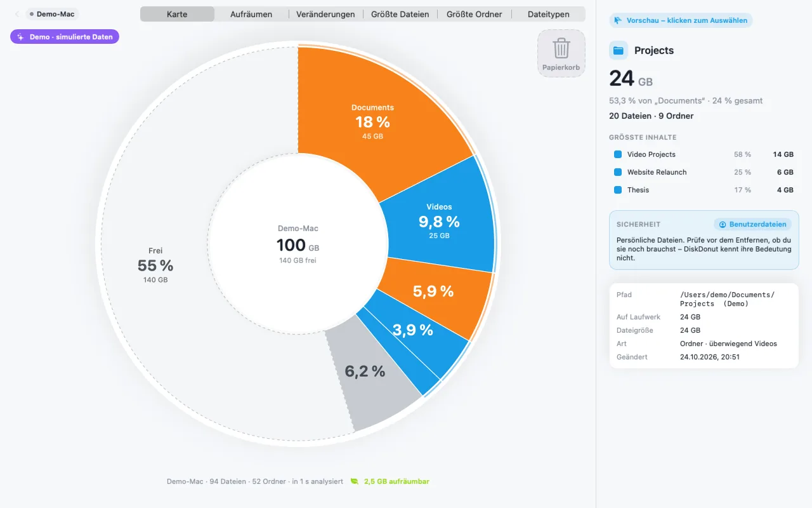
Task: Click the Projects folder icon
Action: coord(619,50)
